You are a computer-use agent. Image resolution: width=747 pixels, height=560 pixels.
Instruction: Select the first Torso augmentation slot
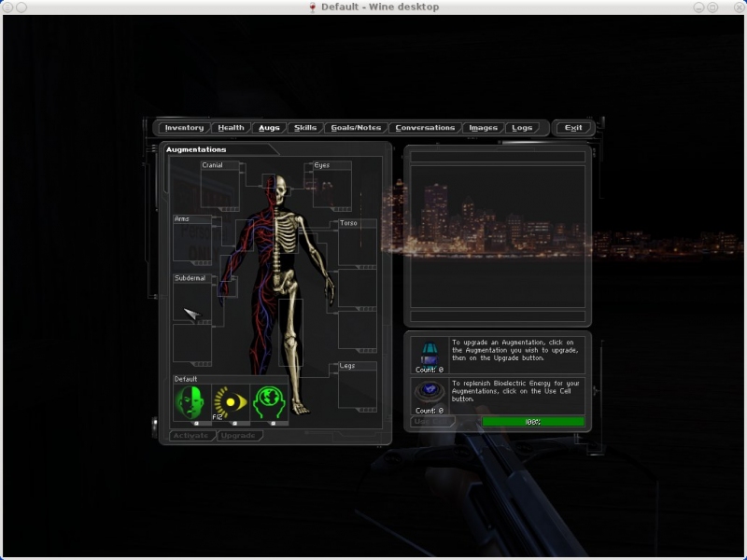(357, 246)
